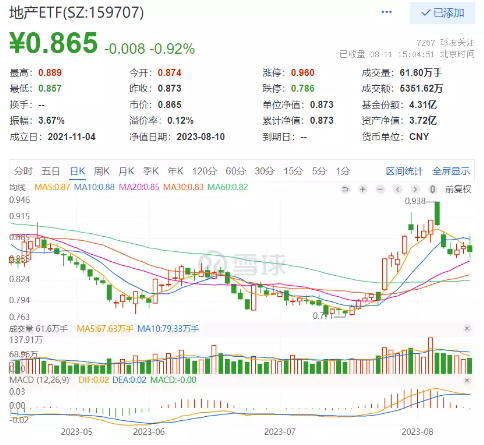Click the ¥0.865 current price
The height and width of the screenshot is (445, 484).
[54, 43]
